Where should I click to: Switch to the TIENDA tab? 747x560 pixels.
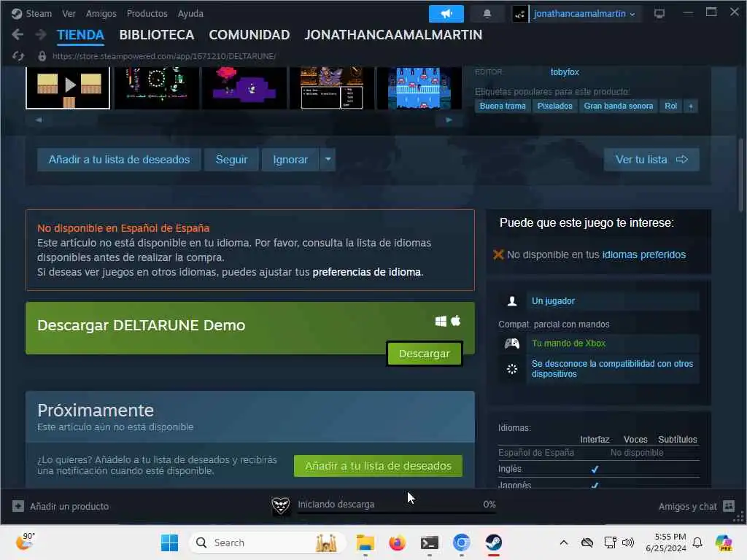(x=80, y=35)
